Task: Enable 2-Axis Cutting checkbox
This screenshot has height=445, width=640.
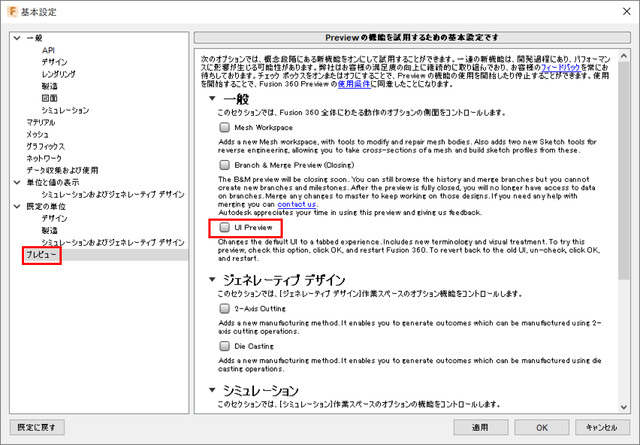Action: pyautogui.click(x=224, y=308)
